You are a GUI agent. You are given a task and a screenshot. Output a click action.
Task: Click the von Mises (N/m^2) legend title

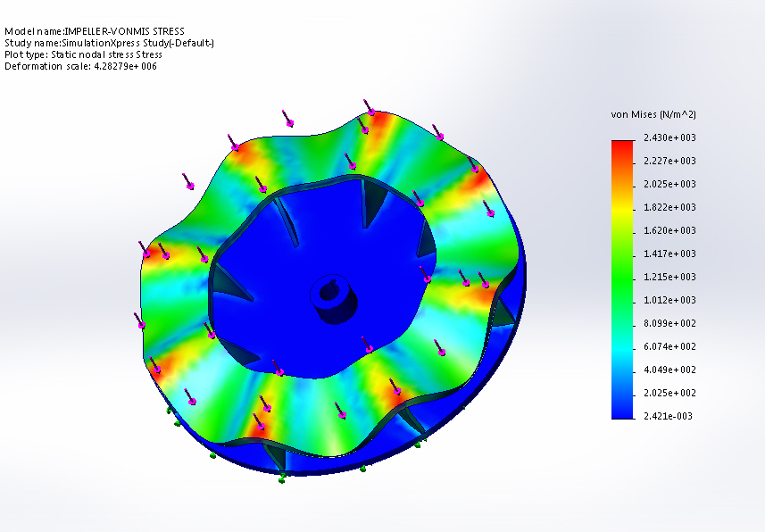(653, 114)
